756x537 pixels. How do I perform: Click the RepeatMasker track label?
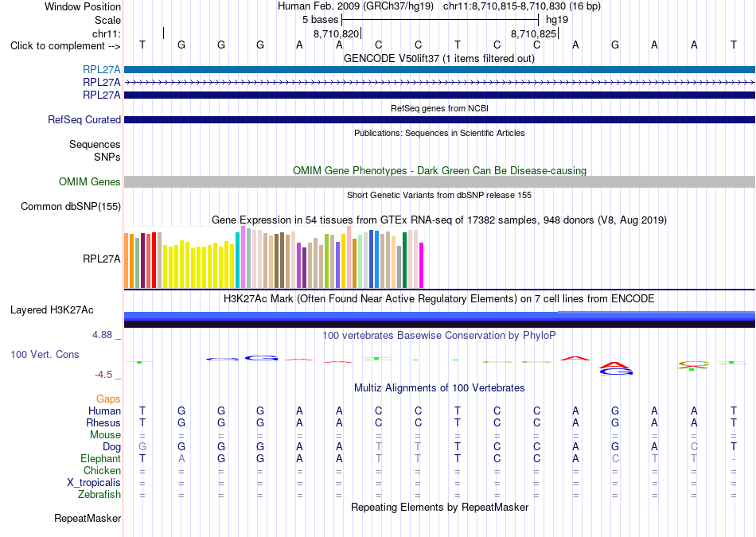click(88, 518)
